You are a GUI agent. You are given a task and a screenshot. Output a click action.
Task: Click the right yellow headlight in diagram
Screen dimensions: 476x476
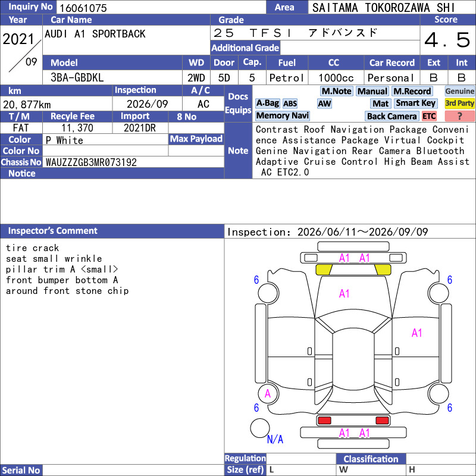click(x=383, y=270)
